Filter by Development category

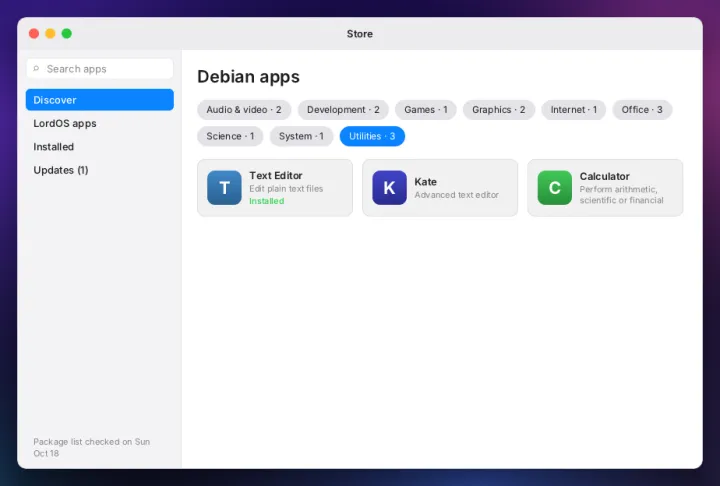click(x=343, y=110)
